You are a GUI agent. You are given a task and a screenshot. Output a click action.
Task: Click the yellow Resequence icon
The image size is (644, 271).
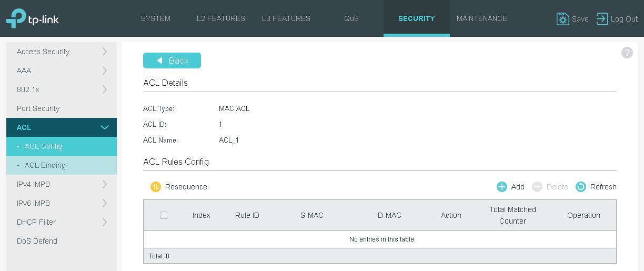(155, 187)
